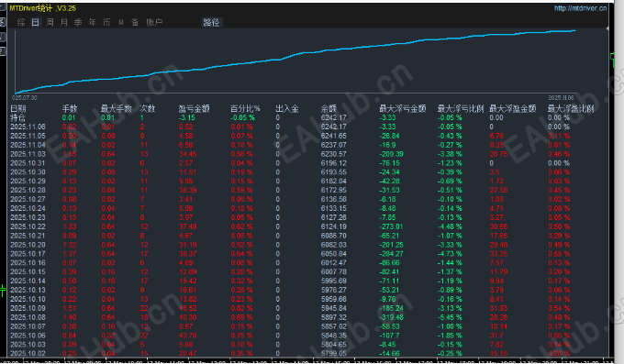This screenshot has width=624, height=364.
Task: Select the 2025.10.07 date row
Action: click(28, 326)
